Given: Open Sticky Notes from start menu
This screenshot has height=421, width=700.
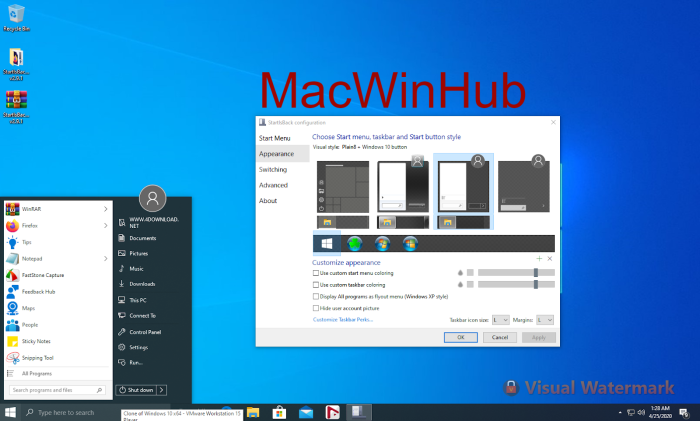Looking at the screenshot, I should click(57, 341).
